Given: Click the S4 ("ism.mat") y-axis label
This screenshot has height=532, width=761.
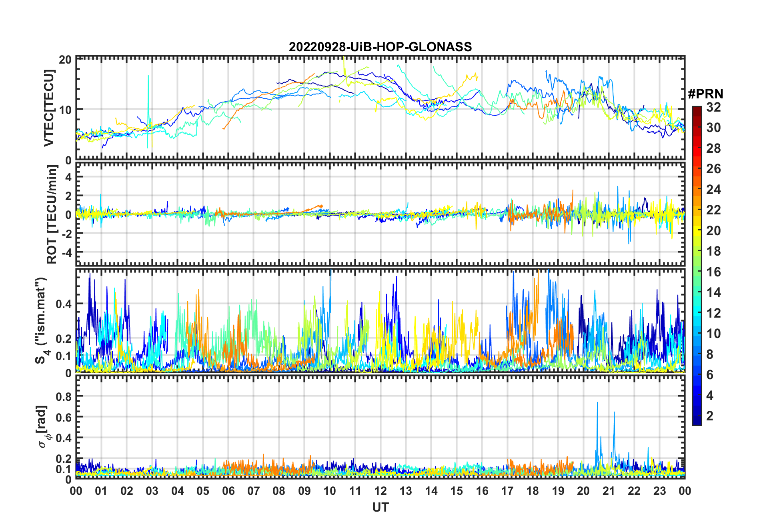Looking at the screenshot, I should [x=41, y=321].
